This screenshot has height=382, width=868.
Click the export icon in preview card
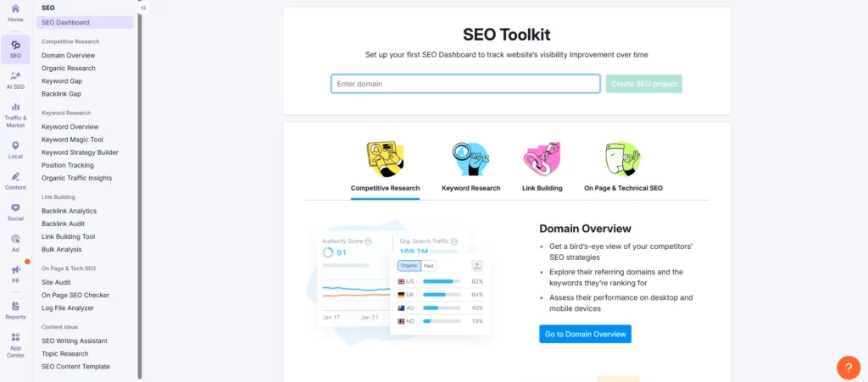coord(477,266)
